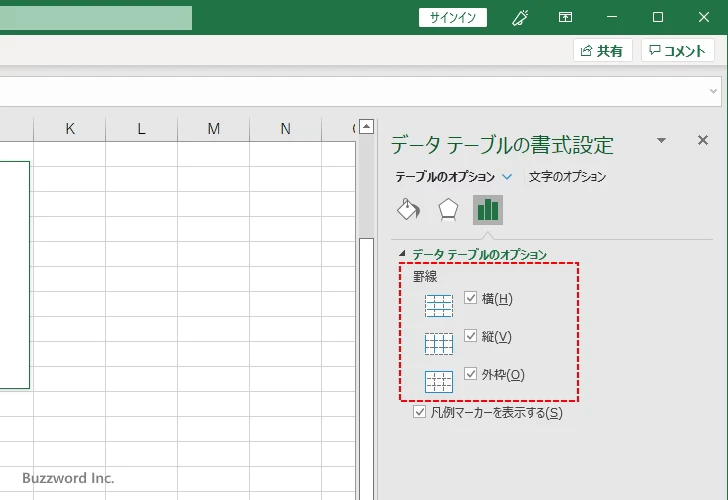Select column L header
Viewport: 728px width, 500px height.
[142, 129]
